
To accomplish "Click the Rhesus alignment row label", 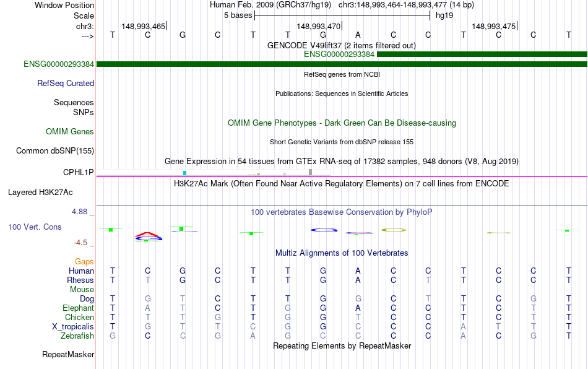I will pyautogui.click(x=80, y=280).
